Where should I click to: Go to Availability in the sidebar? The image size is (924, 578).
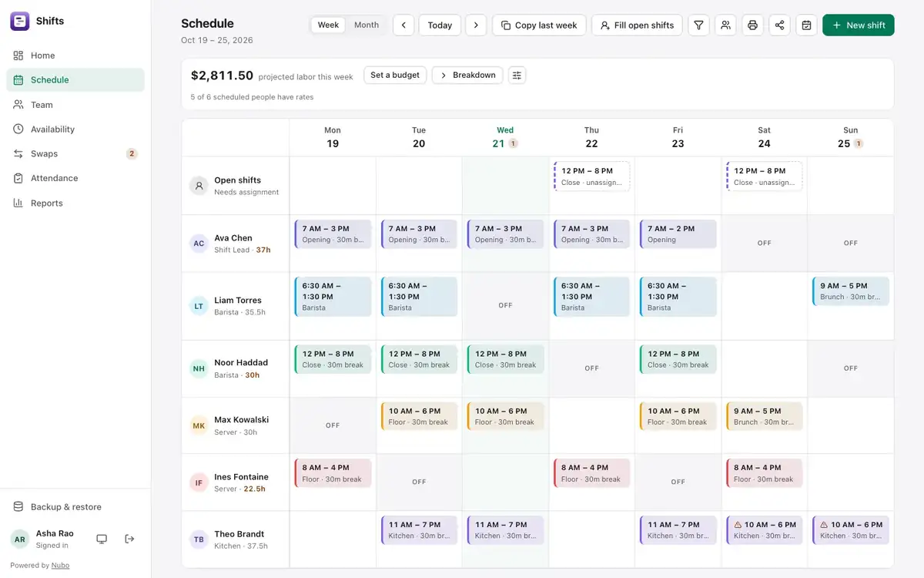75,129
